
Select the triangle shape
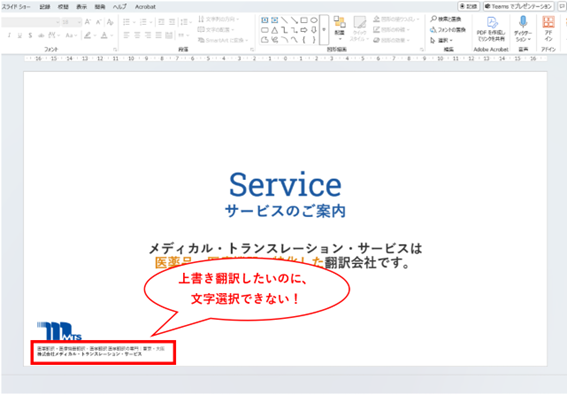pyautogui.click(x=275, y=30)
